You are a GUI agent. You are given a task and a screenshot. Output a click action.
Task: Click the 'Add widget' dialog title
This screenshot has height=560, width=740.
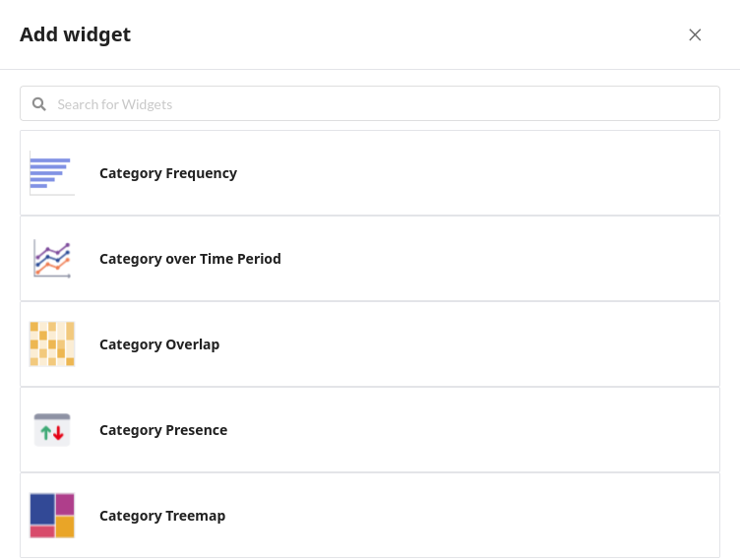(x=75, y=35)
